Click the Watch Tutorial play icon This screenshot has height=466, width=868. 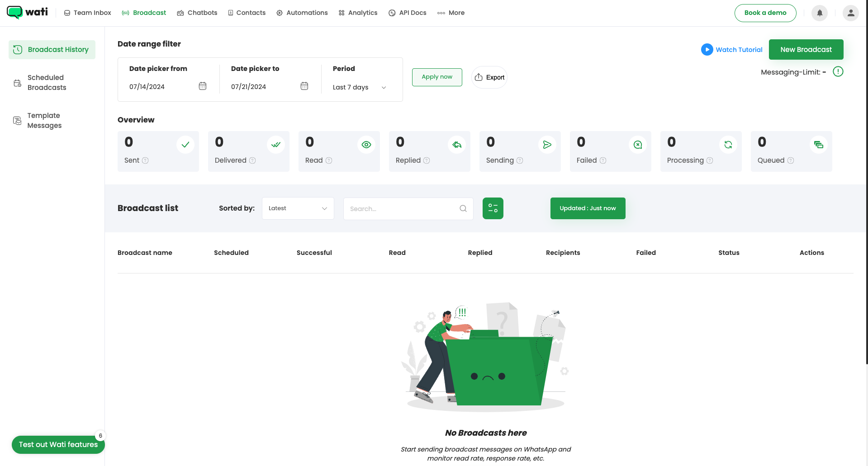(x=707, y=50)
